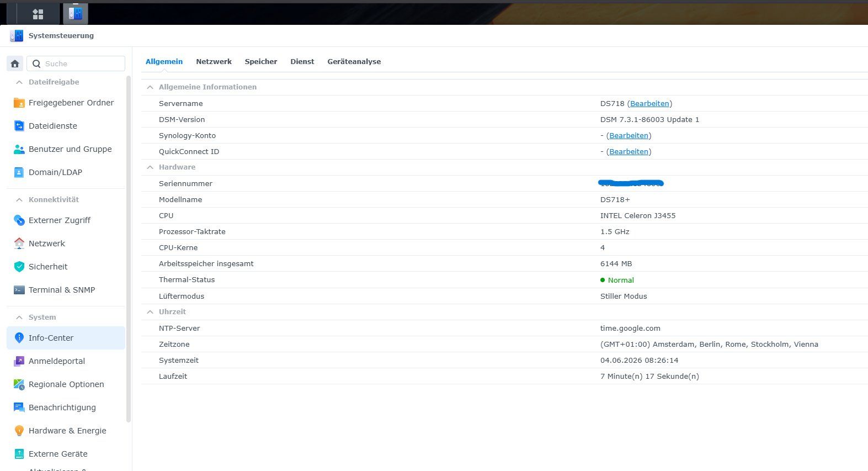
Task: Click the Laufzeit row label
Action: tap(173, 377)
